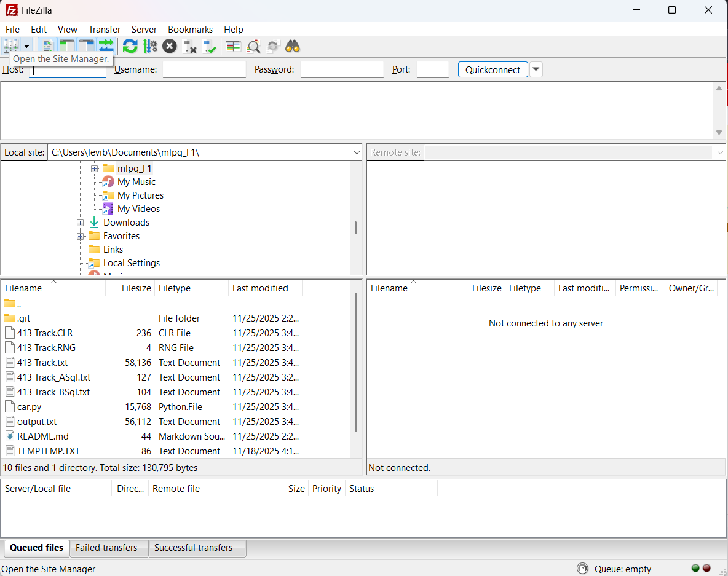The image size is (728, 576).
Task: Open the Site Manager dropdown arrow
Action: (26, 45)
